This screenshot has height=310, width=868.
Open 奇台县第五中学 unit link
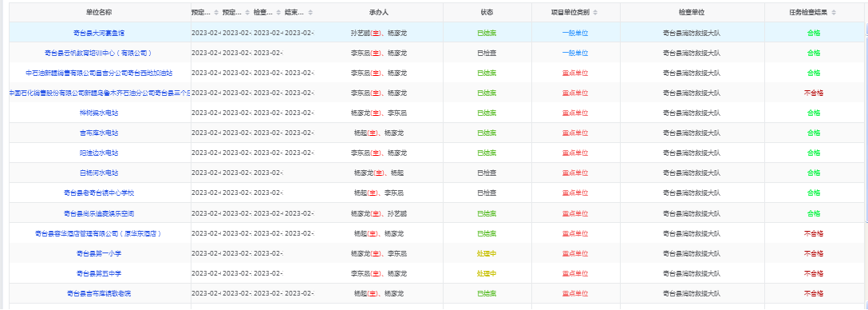tap(99, 273)
